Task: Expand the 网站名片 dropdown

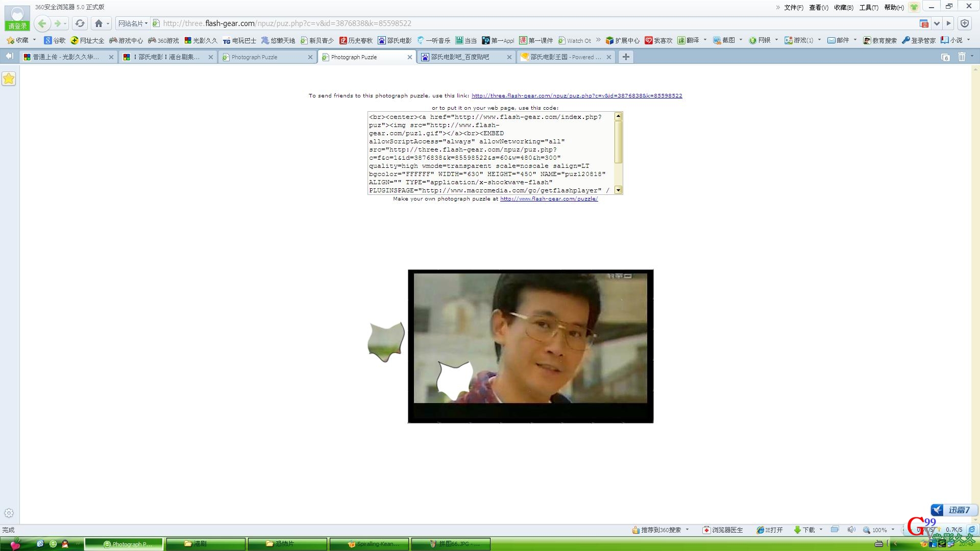Action: click(x=133, y=23)
